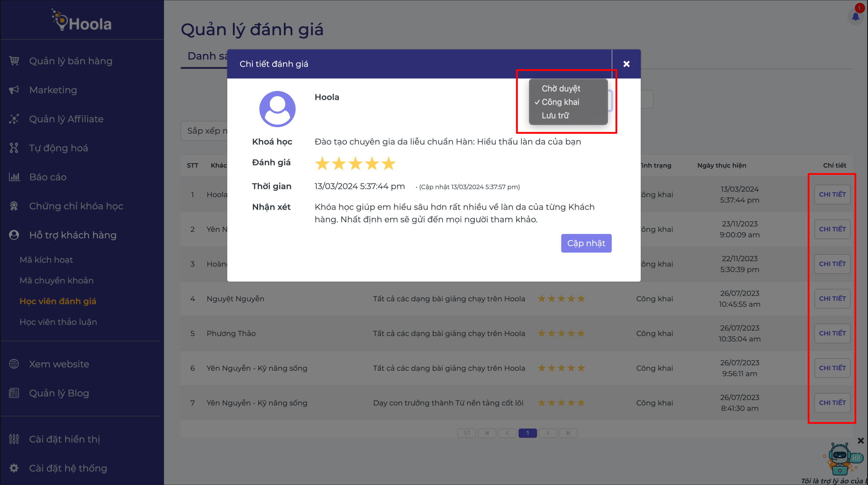
Task: Dismiss the chatbot assistant with X
Action: (x=861, y=441)
